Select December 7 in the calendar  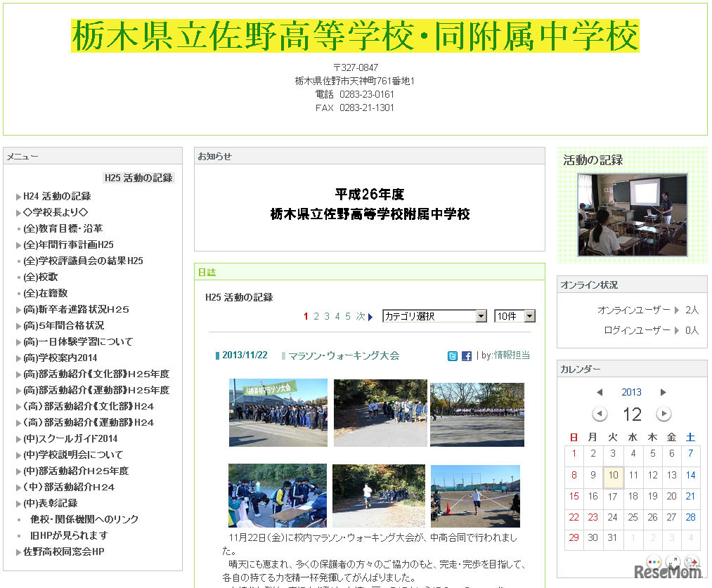(x=691, y=453)
